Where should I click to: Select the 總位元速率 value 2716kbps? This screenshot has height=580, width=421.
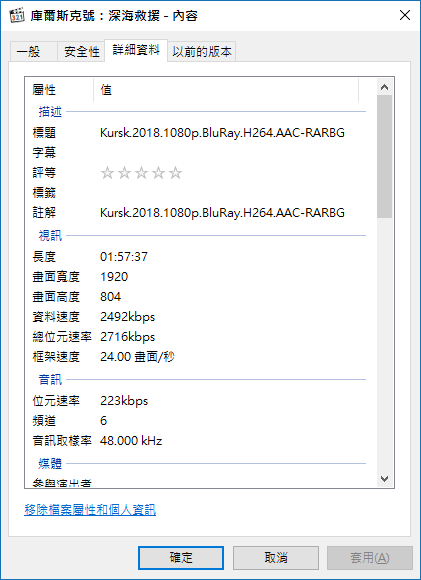127,337
